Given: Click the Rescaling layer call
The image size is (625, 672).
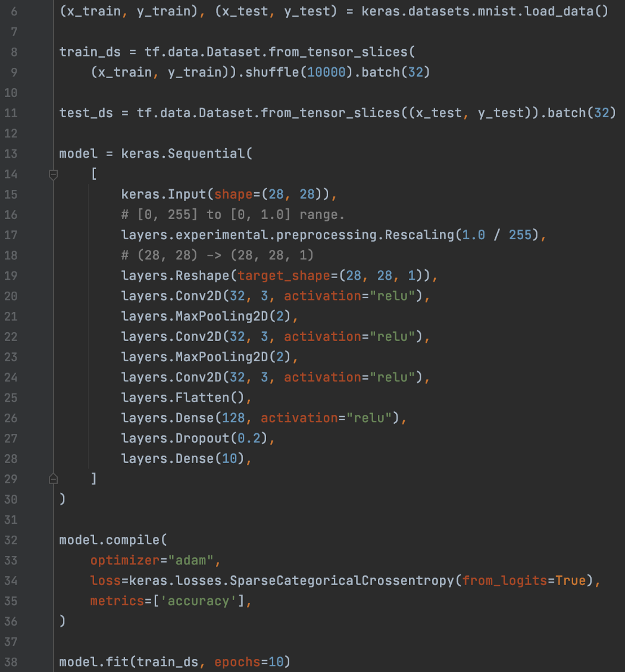Looking at the screenshot, I should [x=418, y=235].
